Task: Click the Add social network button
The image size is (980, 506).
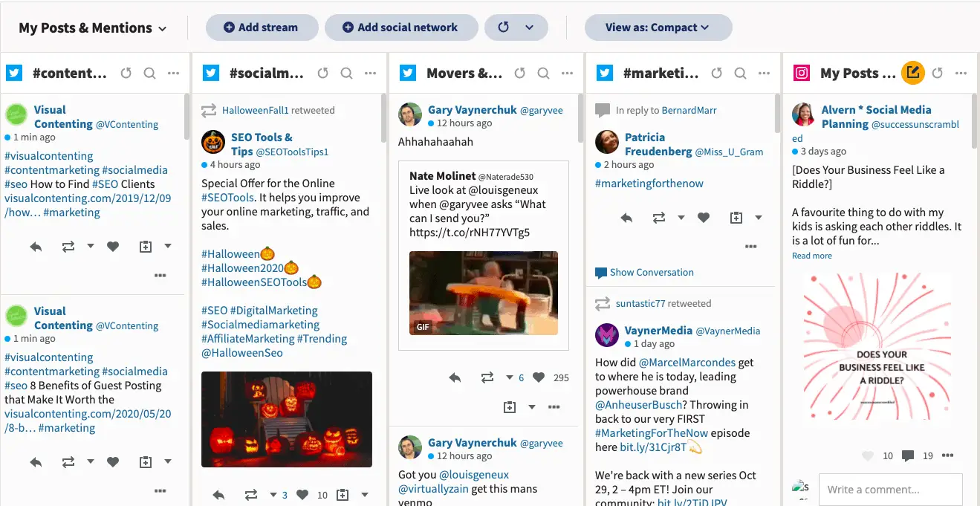Action: (x=401, y=27)
